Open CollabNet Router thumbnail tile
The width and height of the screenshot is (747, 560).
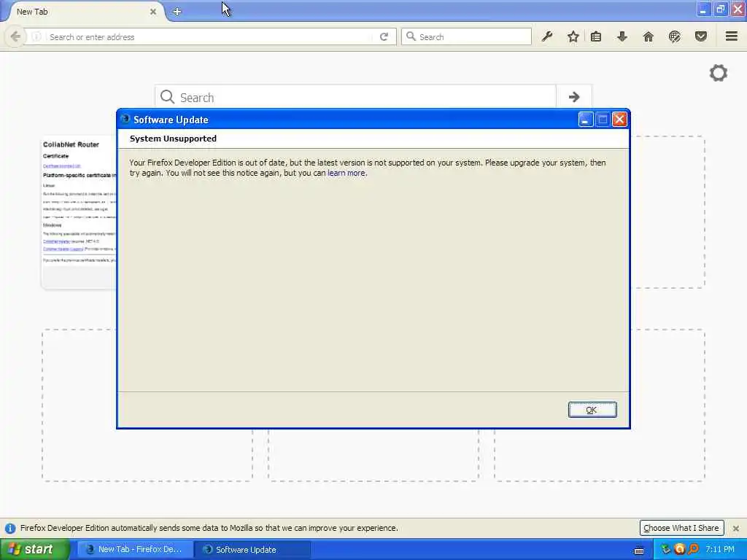(79, 212)
